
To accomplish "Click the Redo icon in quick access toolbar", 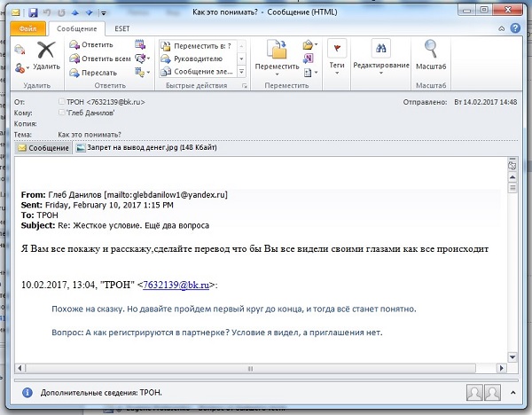I will (x=61, y=13).
